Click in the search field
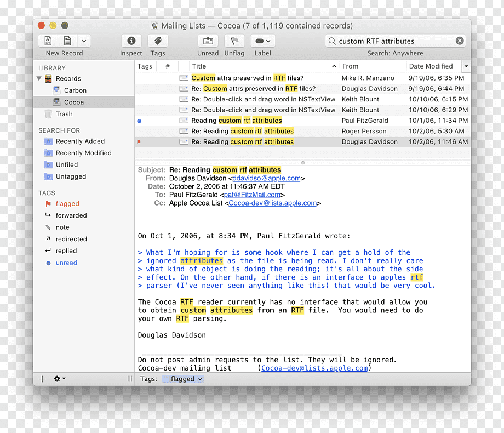The width and height of the screenshot is (504, 433). [x=396, y=41]
